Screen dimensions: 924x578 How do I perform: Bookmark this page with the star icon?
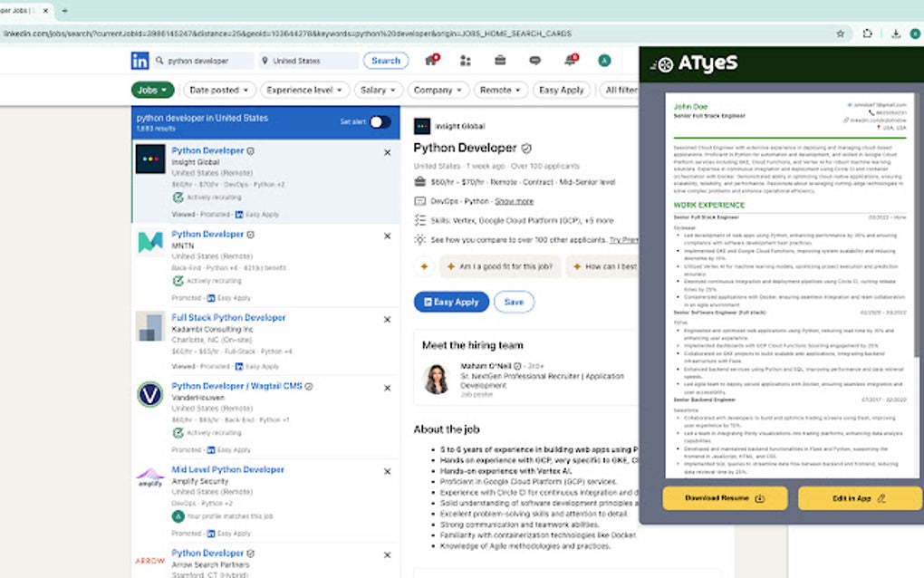pos(841,34)
